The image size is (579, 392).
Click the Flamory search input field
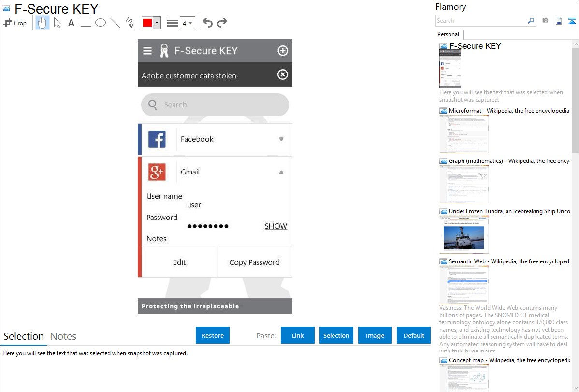pyautogui.click(x=481, y=21)
